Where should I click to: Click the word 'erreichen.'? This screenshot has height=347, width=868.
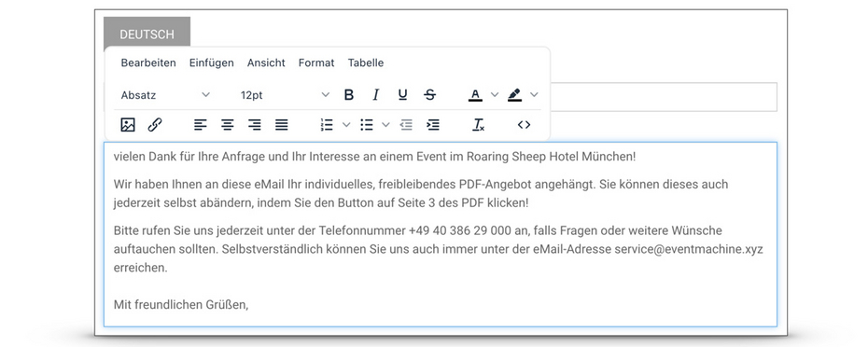click(x=140, y=268)
